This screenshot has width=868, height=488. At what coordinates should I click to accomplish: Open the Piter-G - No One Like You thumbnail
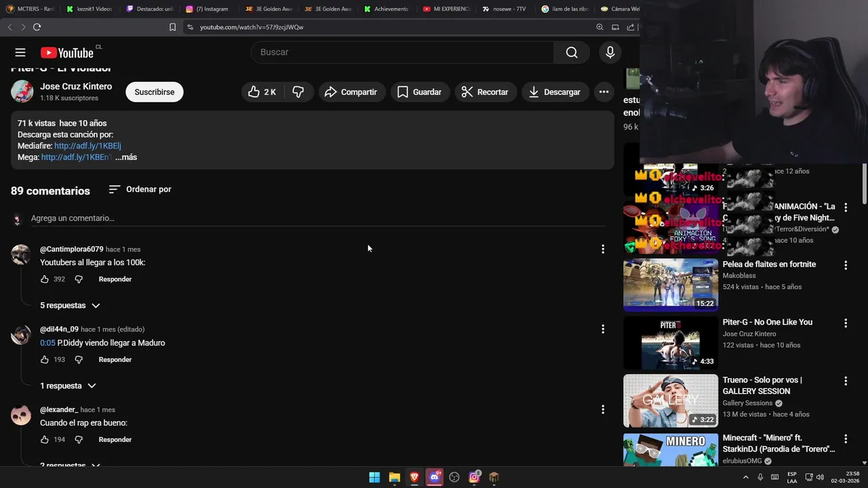671,342
